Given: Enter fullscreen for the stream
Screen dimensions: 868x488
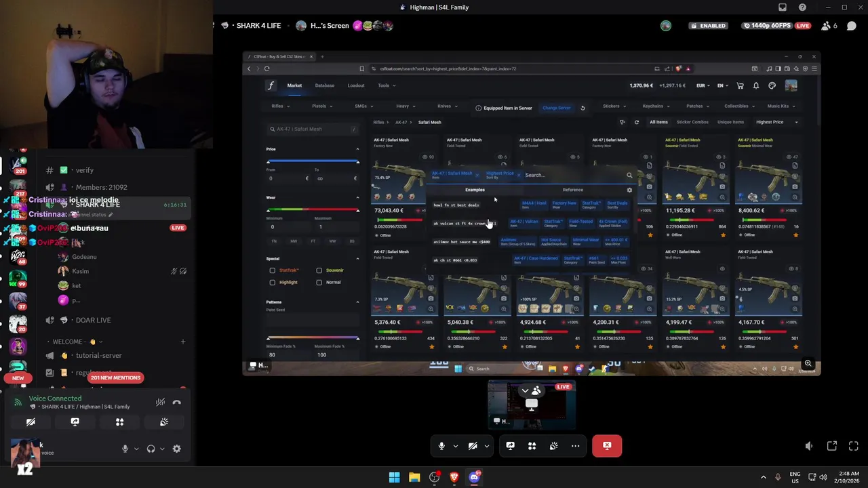Looking at the screenshot, I should tap(854, 446).
